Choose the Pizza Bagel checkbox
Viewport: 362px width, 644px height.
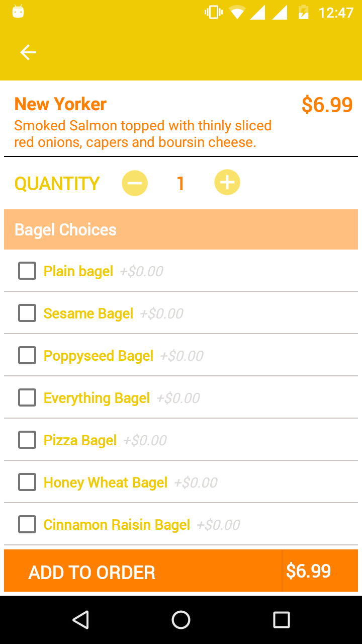(x=27, y=440)
